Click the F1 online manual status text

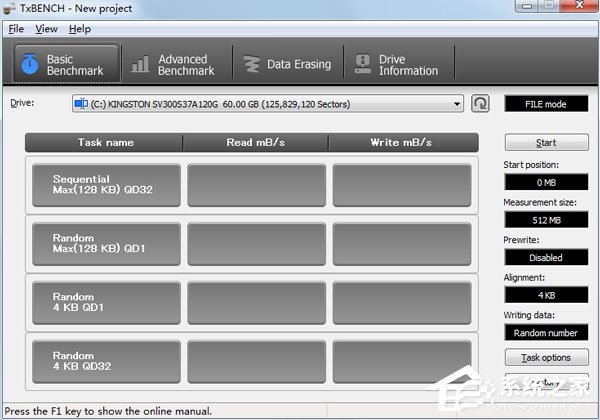tap(108, 411)
